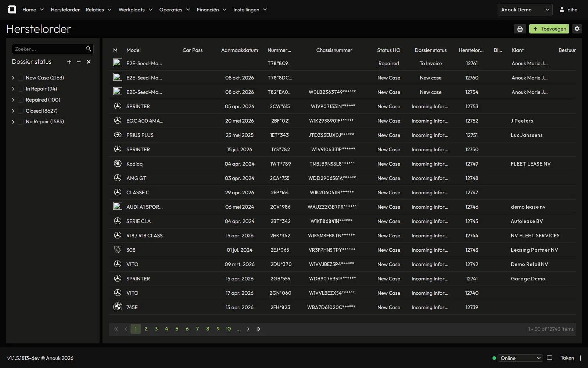Image resolution: width=588 pixels, height=368 pixels.
Task: Collapse all Dossier status groups with minus
Action: [x=79, y=62]
